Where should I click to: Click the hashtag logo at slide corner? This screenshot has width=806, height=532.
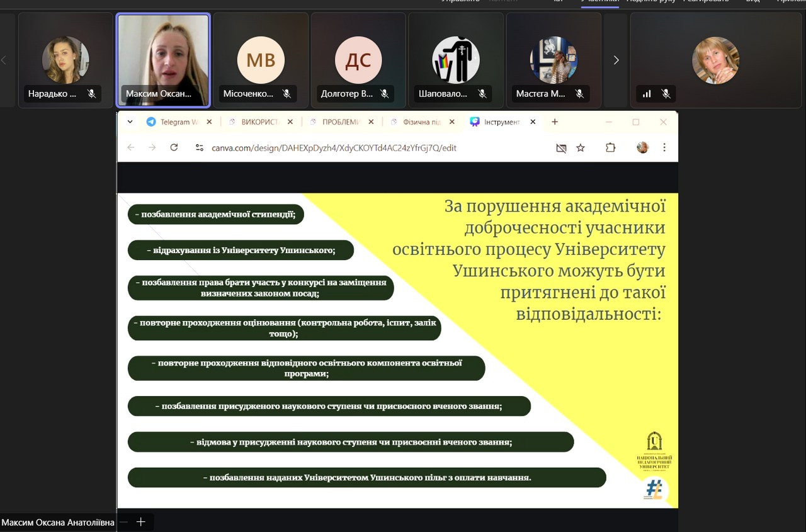click(x=655, y=489)
